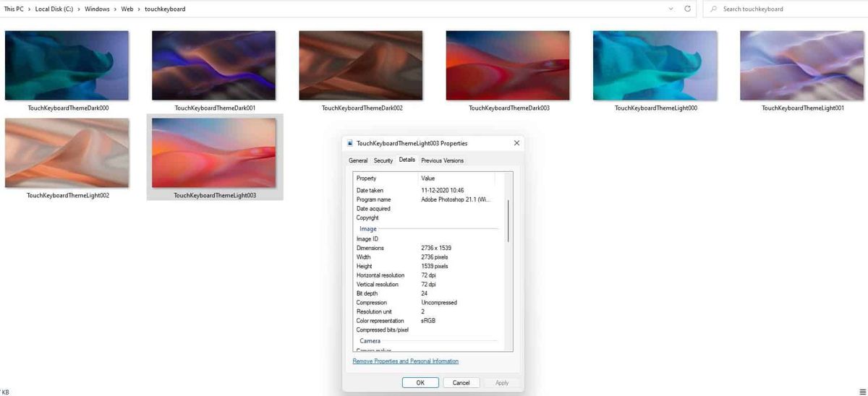Select Vertical resolution 72 dpi value
Image resolution: width=868 pixels, height=396 pixels.
point(428,284)
